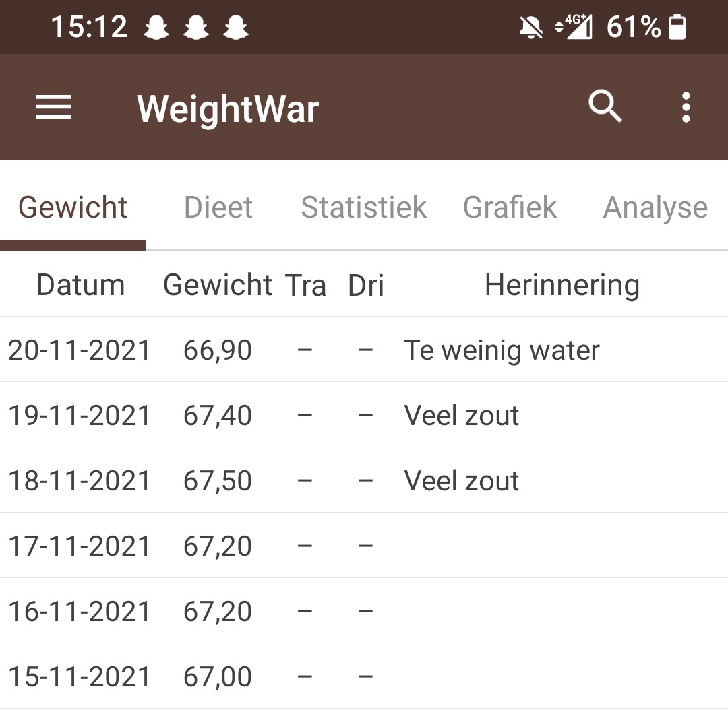Viewport: 728px width, 710px height.
Task: Tap the WeightWar app title
Action: pos(228,108)
